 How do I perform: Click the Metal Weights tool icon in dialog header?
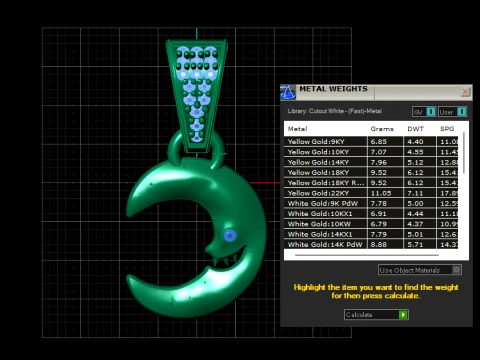tap(288, 92)
